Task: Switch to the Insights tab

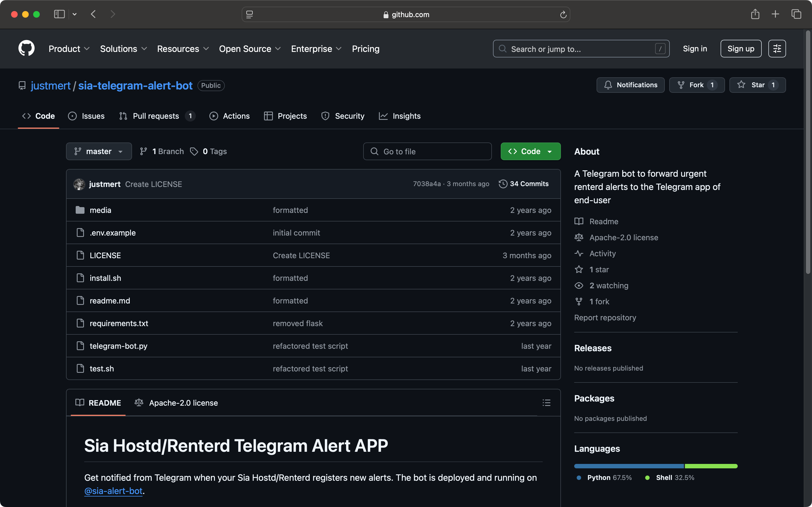Action: 399,116
